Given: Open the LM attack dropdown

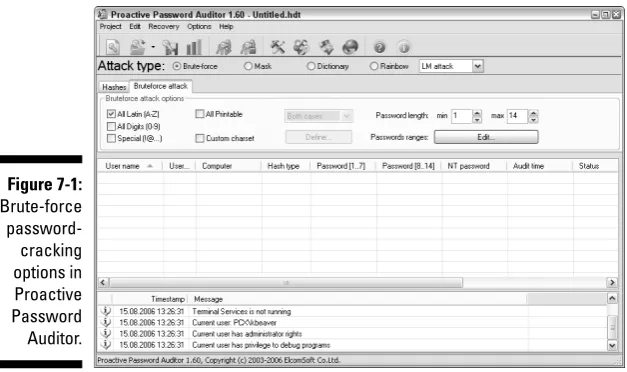Looking at the screenshot, I should 477,66.
